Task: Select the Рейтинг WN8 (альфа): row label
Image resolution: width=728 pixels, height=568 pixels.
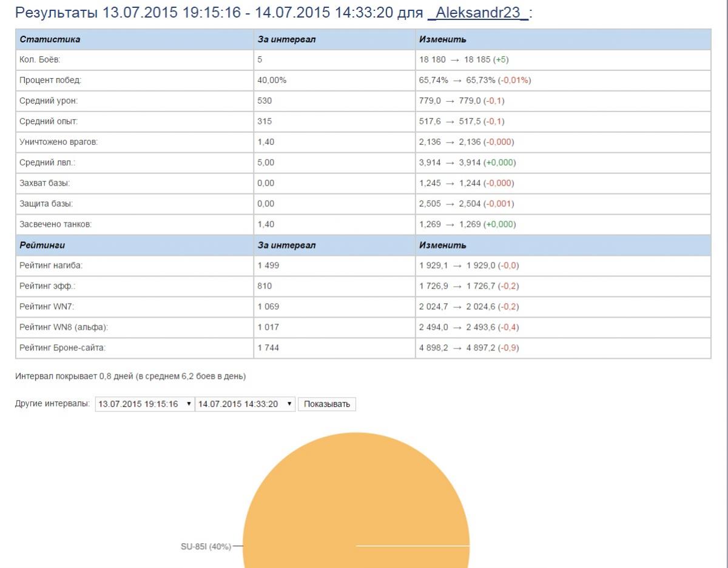Action: click(64, 327)
